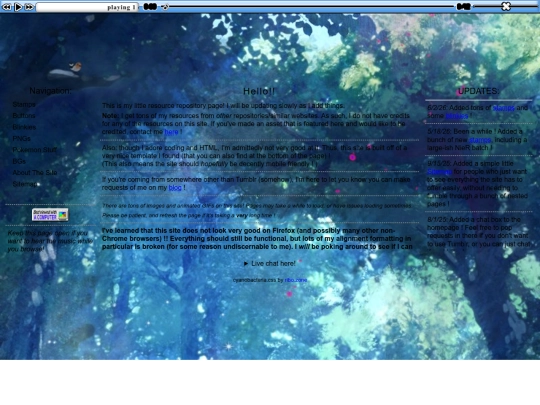Open the nibo.zone credit link

(295, 280)
